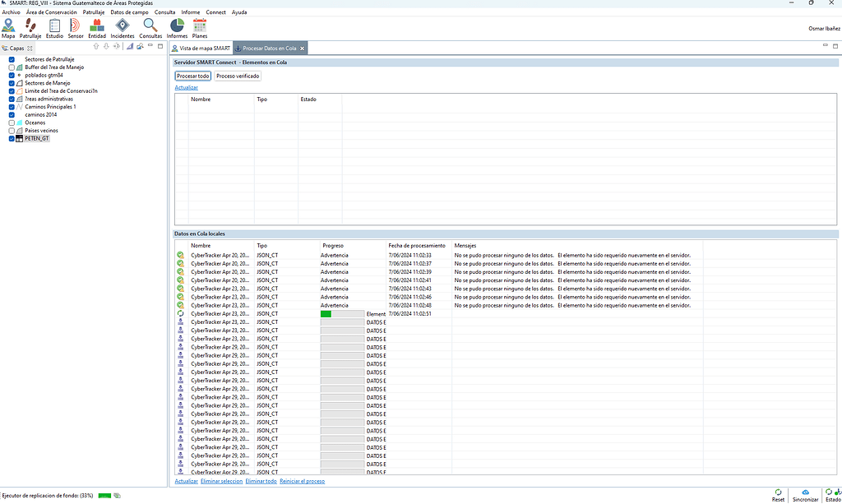
Task: Open the Planes calendar icon
Action: click(x=200, y=25)
